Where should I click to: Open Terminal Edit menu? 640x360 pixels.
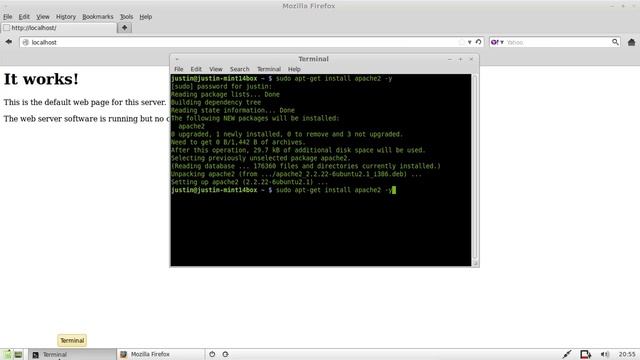coord(196,69)
